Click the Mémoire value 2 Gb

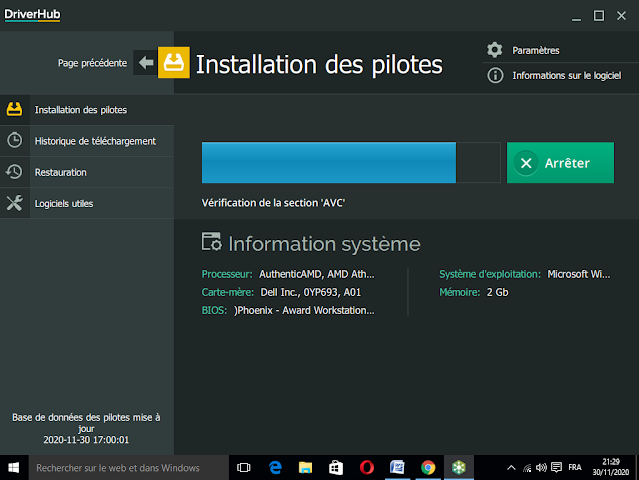[498, 292]
